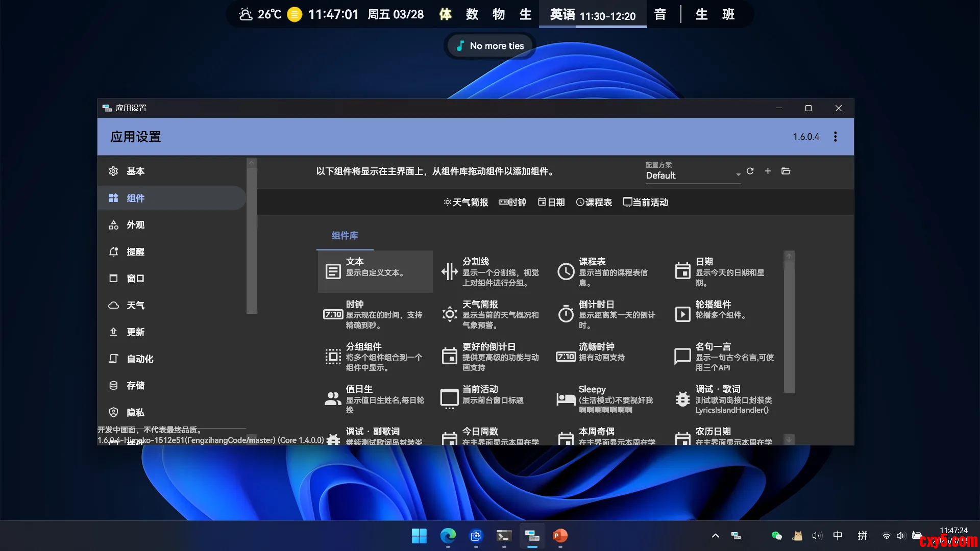980x551 pixels.
Task: Open Microsoft Edge from taskbar
Action: [448, 536]
